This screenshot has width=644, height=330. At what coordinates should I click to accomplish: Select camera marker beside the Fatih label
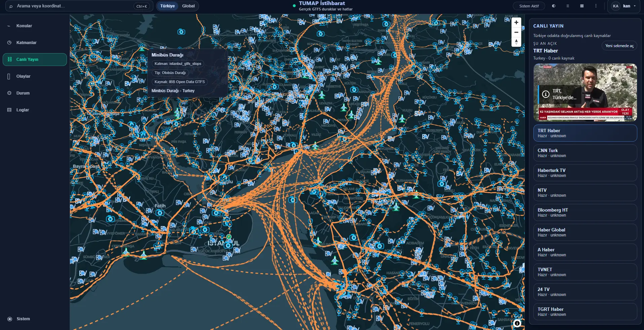click(x=160, y=213)
